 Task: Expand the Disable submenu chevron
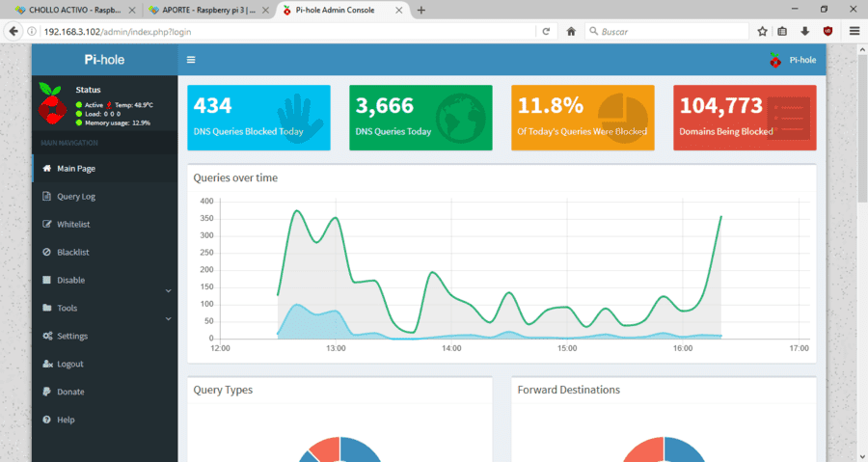168,291
